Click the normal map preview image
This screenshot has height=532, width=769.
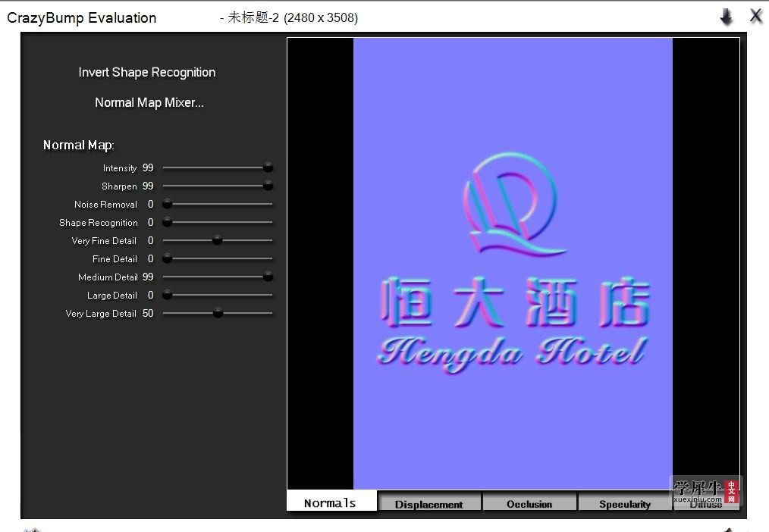(x=513, y=264)
